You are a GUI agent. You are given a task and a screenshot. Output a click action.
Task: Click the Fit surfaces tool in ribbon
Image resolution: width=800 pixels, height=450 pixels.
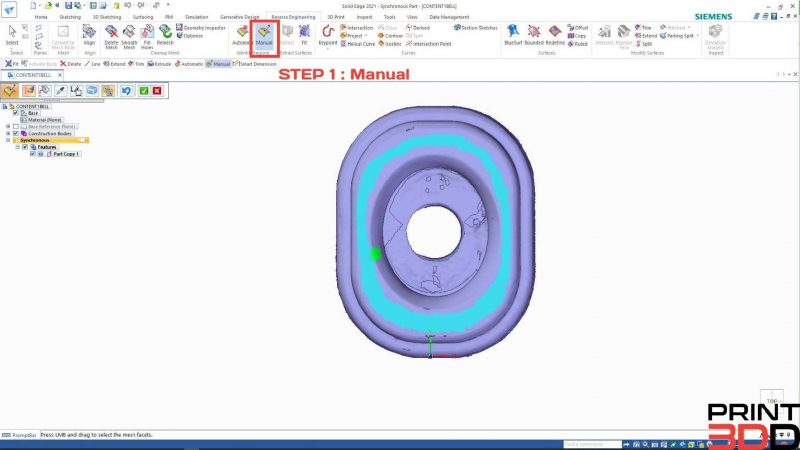pyautogui.click(x=305, y=35)
